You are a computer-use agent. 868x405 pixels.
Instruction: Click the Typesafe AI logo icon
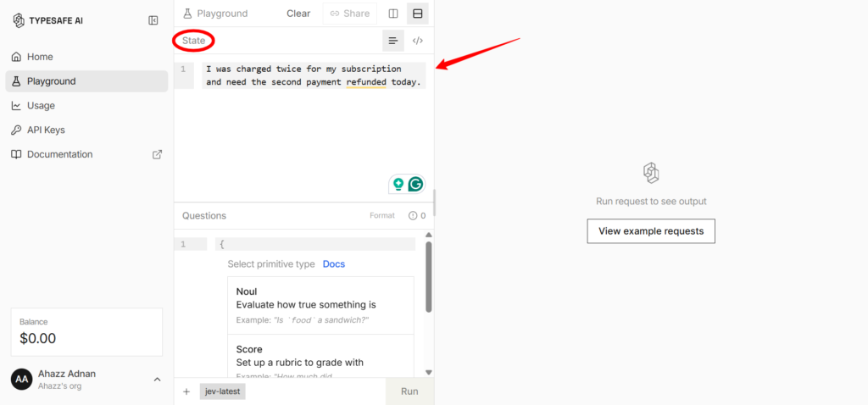pos(19,20)
